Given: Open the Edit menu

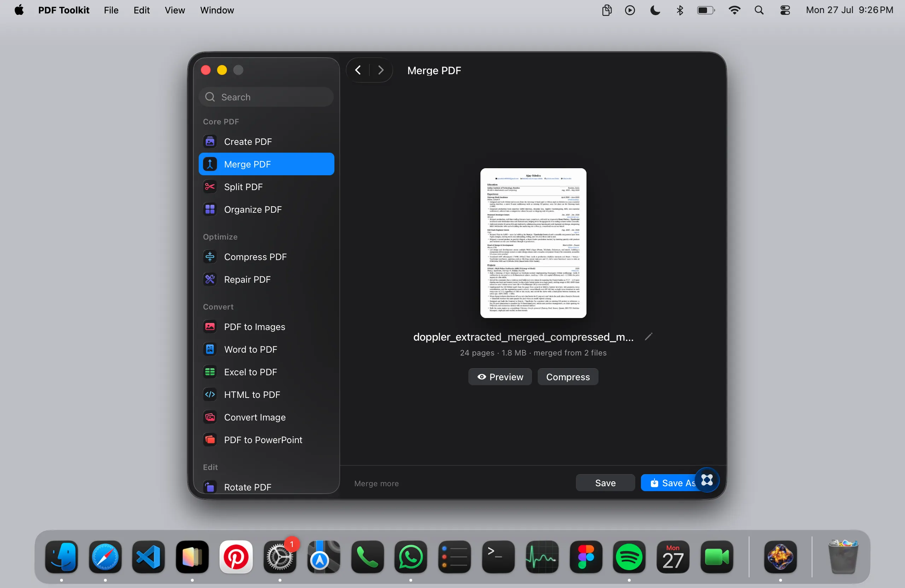Looking at the screenshot, I should click(x=141, y=10).
